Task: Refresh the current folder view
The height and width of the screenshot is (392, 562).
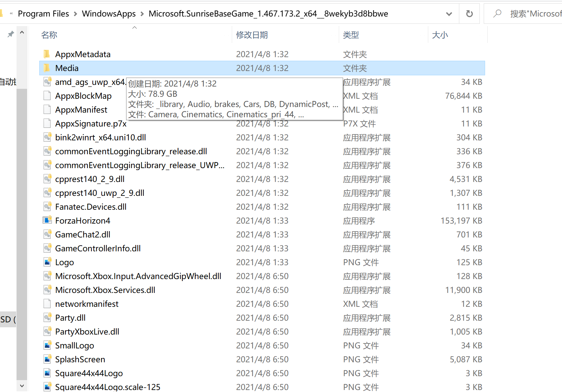Action: click(x=469, y=14)
